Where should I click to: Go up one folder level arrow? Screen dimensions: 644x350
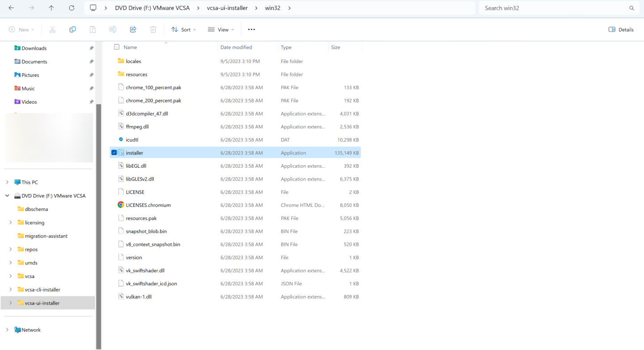51,8
